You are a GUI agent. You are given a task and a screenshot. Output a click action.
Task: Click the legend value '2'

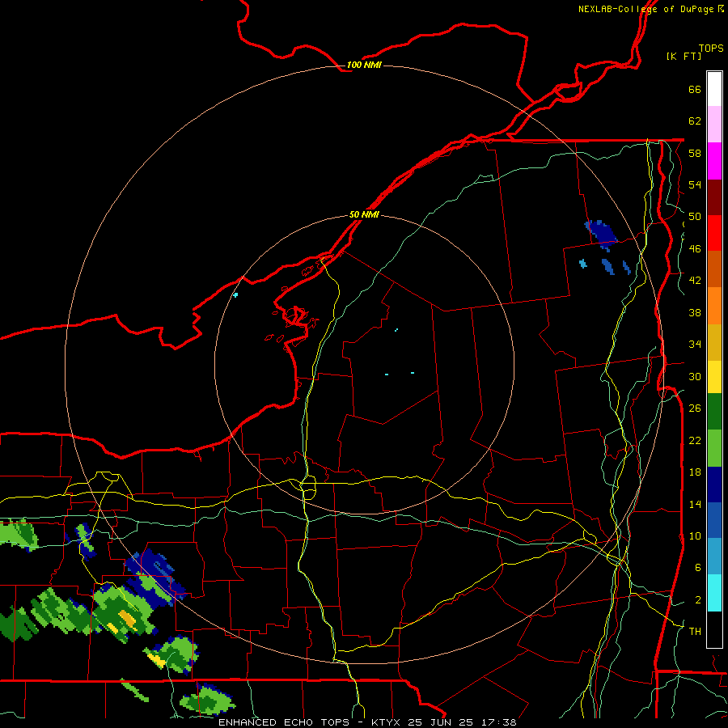[697, 599]
